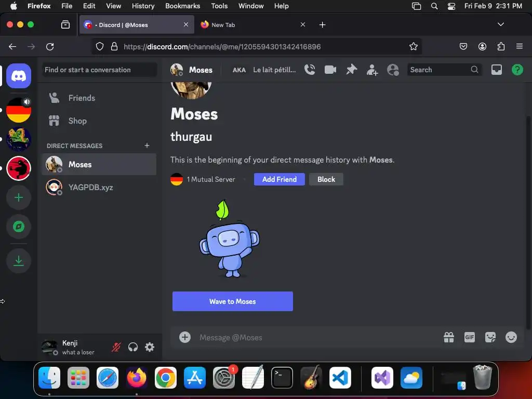Open the sticker picker
This screenshot has height=399, width=532.
[x=490, y=337]
